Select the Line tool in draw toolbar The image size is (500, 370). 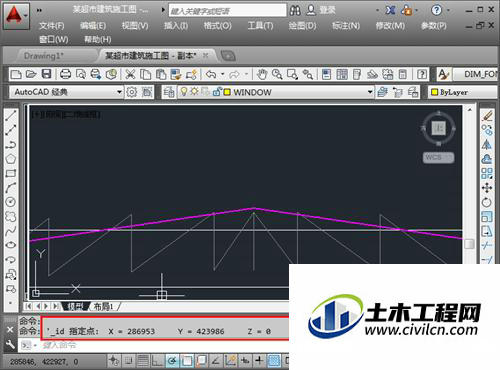(x=11, y=116)
